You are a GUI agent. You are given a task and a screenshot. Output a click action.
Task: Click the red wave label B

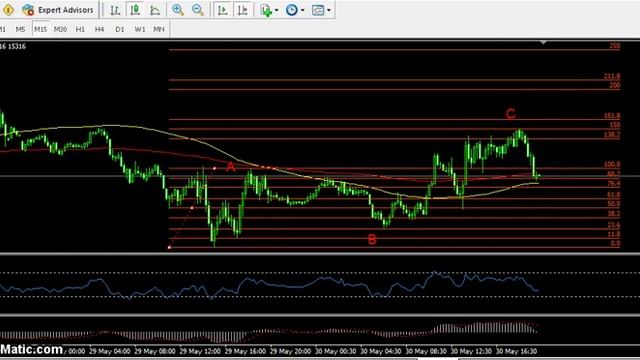point(371,240)
